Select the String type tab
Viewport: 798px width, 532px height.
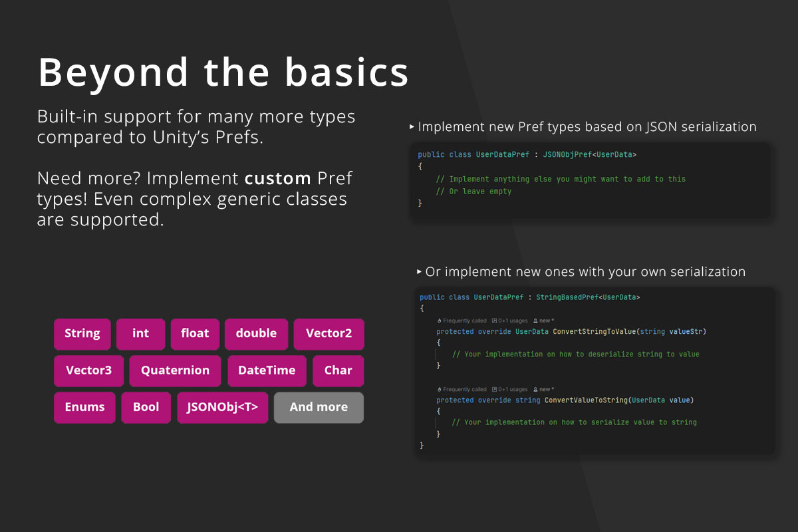(82, 334)
